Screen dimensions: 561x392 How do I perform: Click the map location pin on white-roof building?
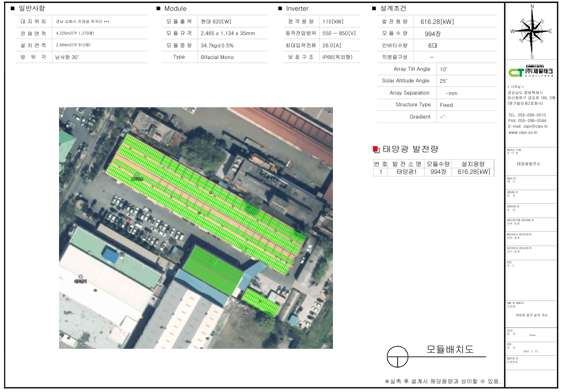point(80,277)
